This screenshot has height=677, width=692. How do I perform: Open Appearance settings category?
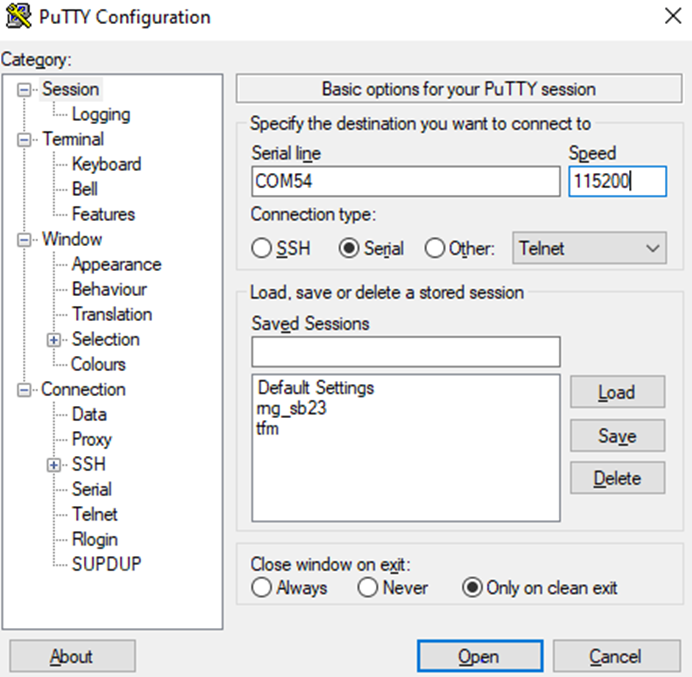[117, 264]
